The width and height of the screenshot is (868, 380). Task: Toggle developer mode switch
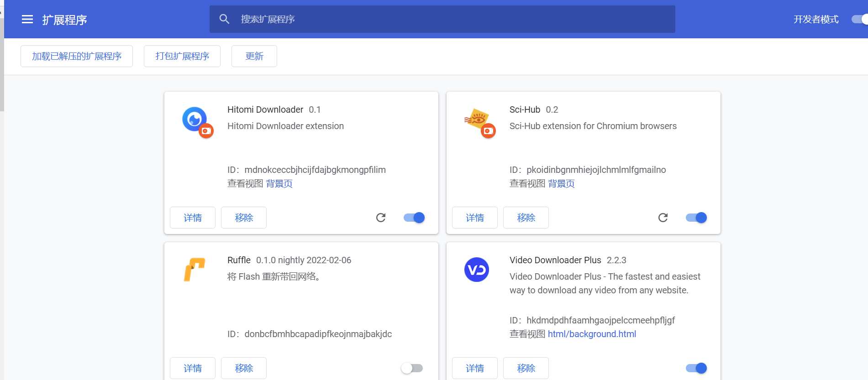click(x=860, y=19)
